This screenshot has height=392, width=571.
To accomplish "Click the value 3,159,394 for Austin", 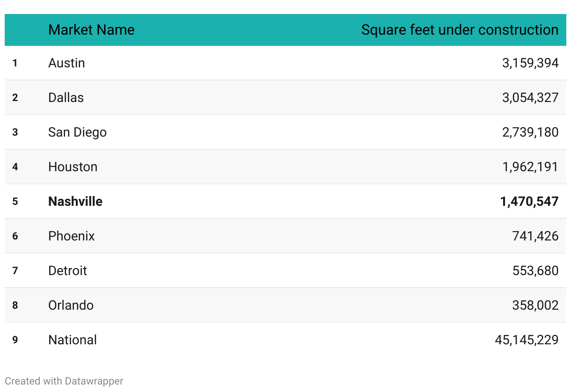I will [530, 63].
